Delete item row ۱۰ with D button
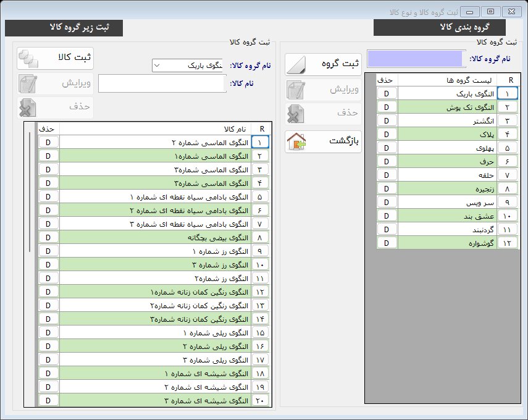 (48, 265)
